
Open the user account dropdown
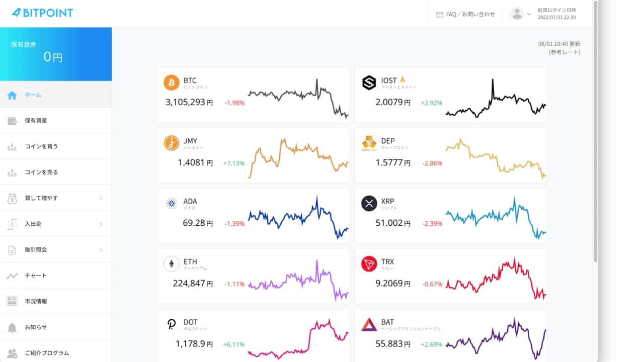click(521, 14)
